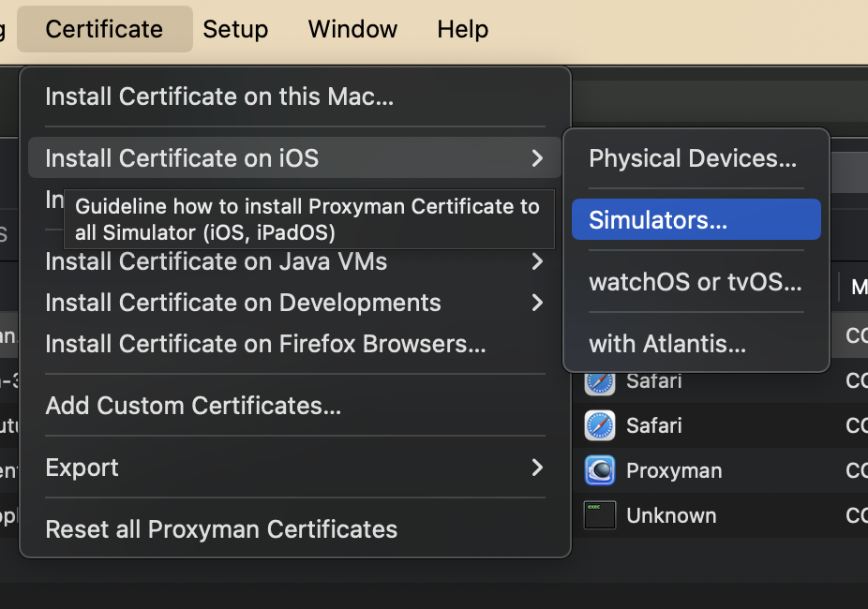Expand the Java VMs submenu arrow

coord(537,261)
